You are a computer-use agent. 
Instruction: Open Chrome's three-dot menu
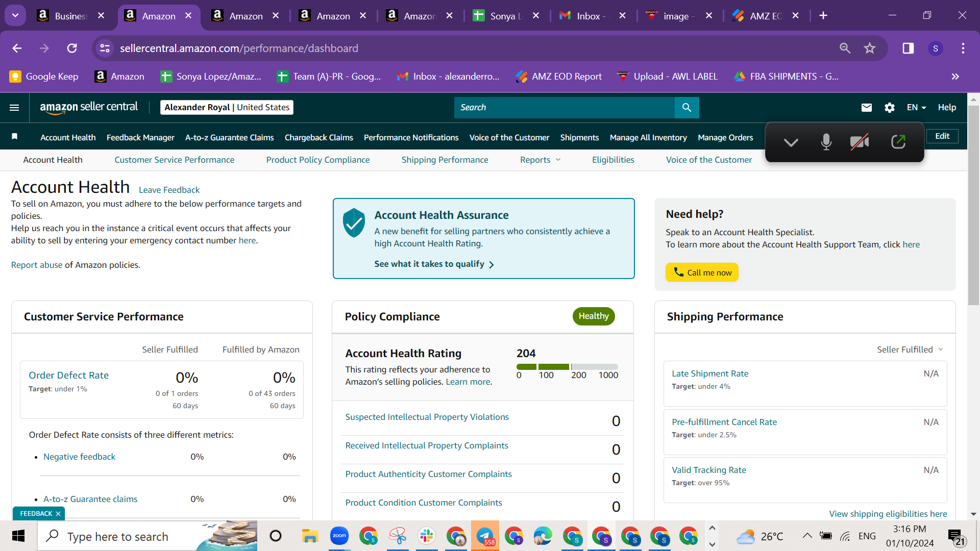pos(963,48)
